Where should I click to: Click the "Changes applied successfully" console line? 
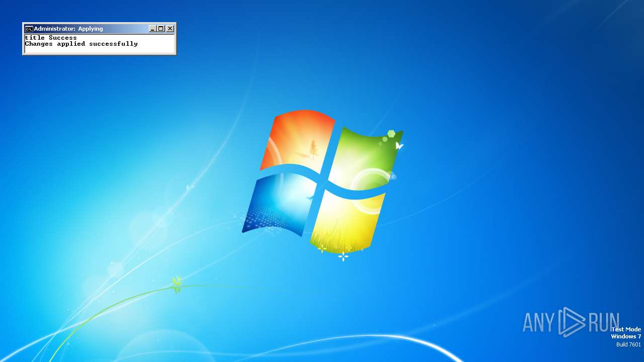point(82,44)
